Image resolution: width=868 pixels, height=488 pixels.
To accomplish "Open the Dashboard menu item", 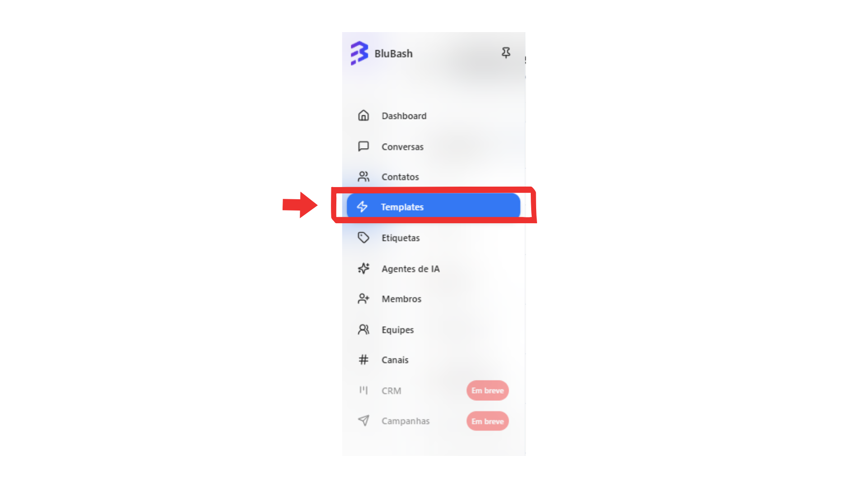I will click(434, 116).
